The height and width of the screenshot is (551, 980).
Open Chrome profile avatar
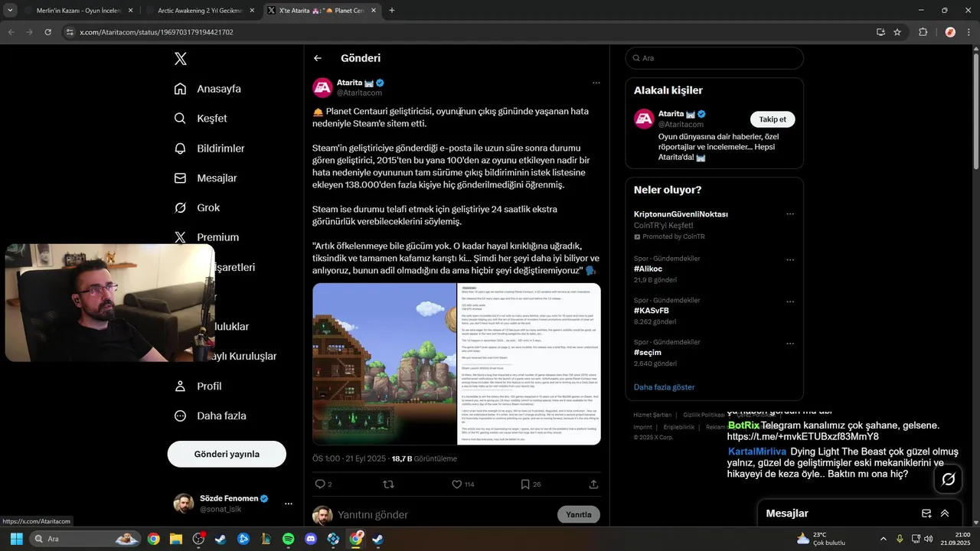pyautogui.click(x=950, y=32)
